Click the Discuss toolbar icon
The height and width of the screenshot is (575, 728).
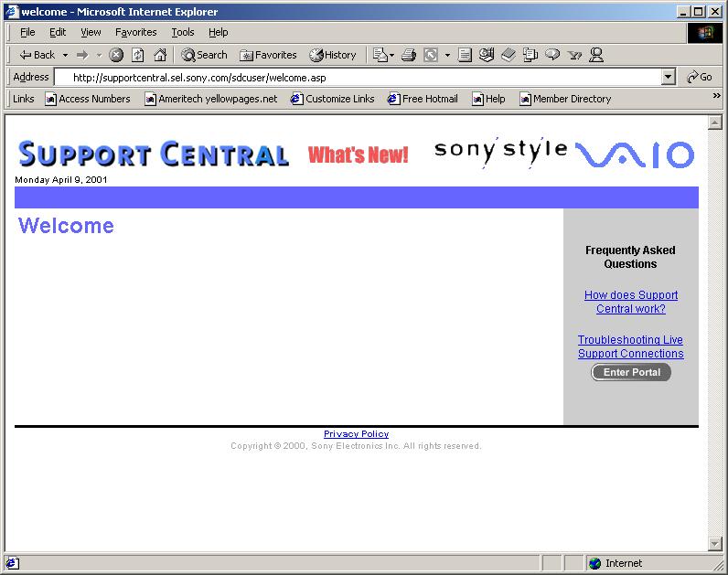pyautogui.click(x=487, y=55)
